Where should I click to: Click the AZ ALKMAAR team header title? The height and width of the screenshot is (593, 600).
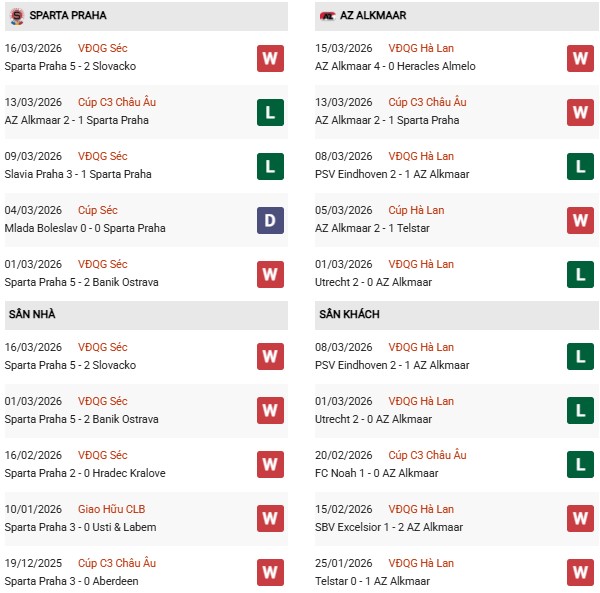point(376,16)
